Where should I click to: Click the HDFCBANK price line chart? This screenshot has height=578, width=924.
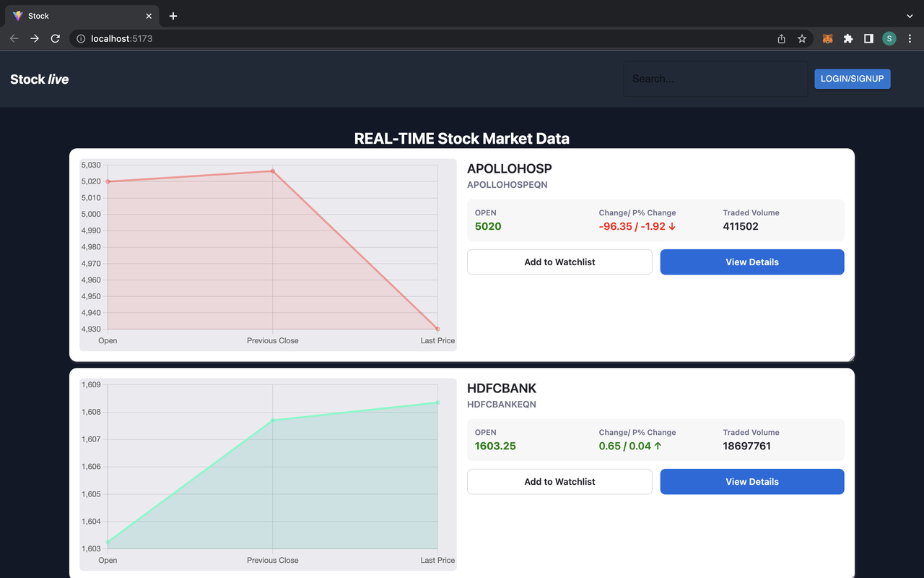(268, 475)
